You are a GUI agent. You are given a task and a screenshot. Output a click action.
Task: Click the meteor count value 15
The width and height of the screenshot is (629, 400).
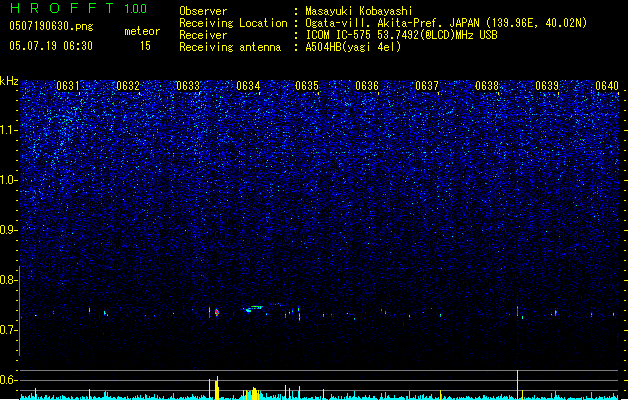pyautogui.click(x=145, y=46)
